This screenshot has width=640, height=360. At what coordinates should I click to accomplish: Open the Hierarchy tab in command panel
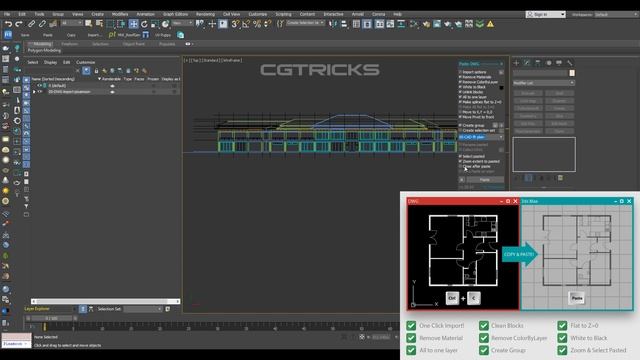[538, 63]
